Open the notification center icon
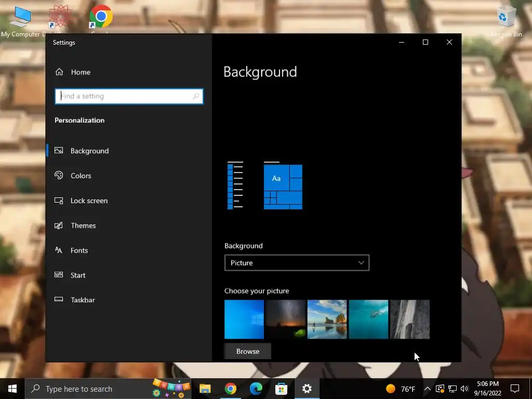This screenshot has width=532, height=399. coord(515,389)
